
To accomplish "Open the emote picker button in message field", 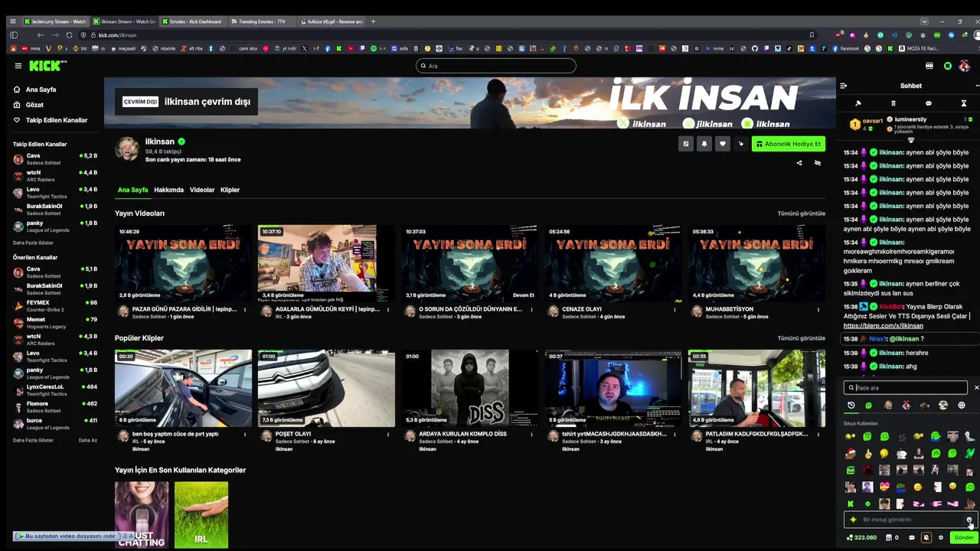I will tap(969, 520).
